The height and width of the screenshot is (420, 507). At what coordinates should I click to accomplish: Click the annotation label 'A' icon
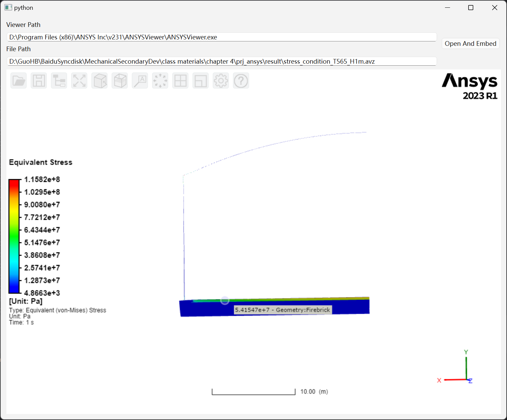[x=140, y=81]
